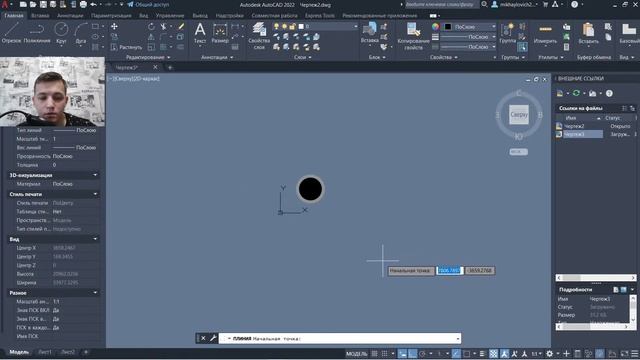This screenshot has width=640, height=360.
Task: Open the Вставка ribbon tab
Action: 40,16
